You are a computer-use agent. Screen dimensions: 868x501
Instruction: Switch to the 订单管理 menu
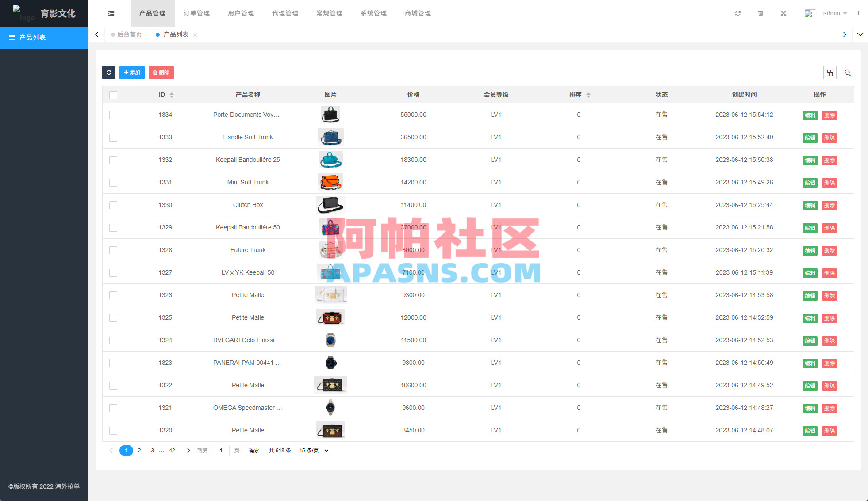(x=196, y=13)
